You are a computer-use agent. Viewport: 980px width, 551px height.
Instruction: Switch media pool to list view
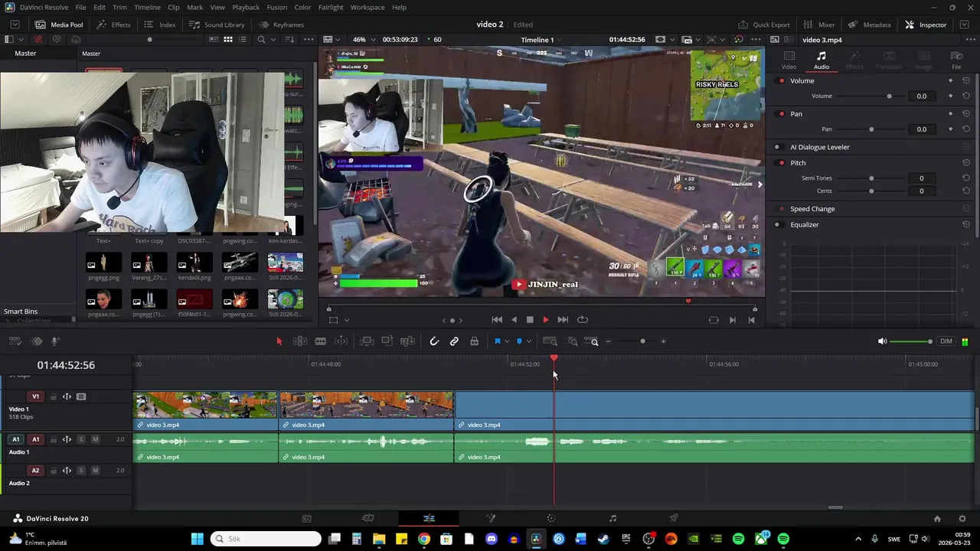tap(244, 40)
